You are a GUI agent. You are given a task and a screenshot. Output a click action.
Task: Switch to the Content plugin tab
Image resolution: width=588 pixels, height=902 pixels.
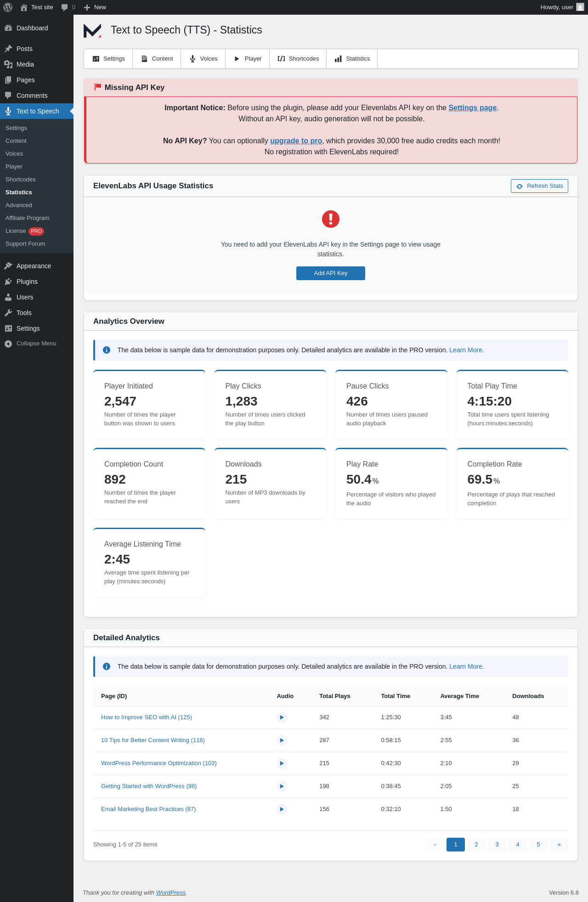(157, 59)
